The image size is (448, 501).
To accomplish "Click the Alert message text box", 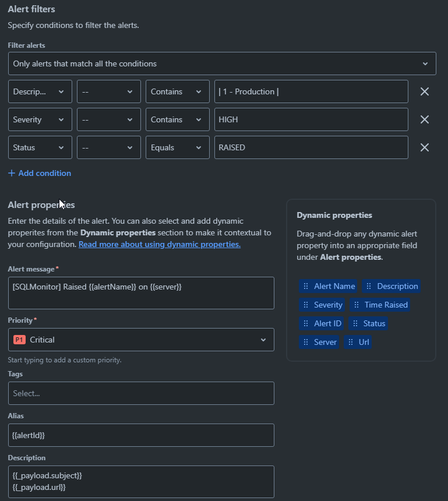I will [141, 293].
